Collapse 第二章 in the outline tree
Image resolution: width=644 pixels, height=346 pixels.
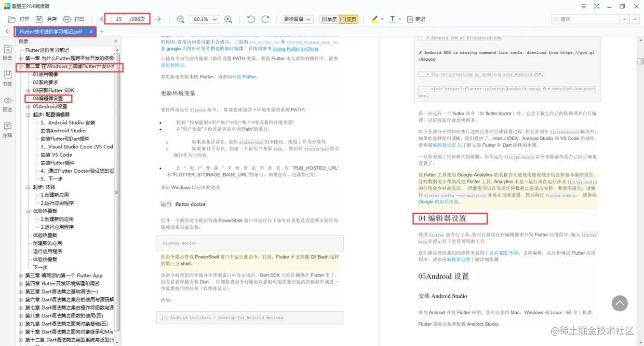(21, 66)
